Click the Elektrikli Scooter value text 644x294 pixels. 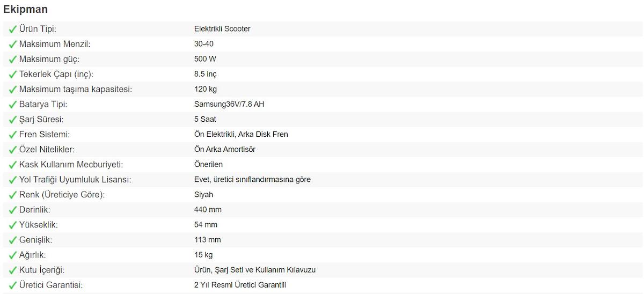(222, 29)
